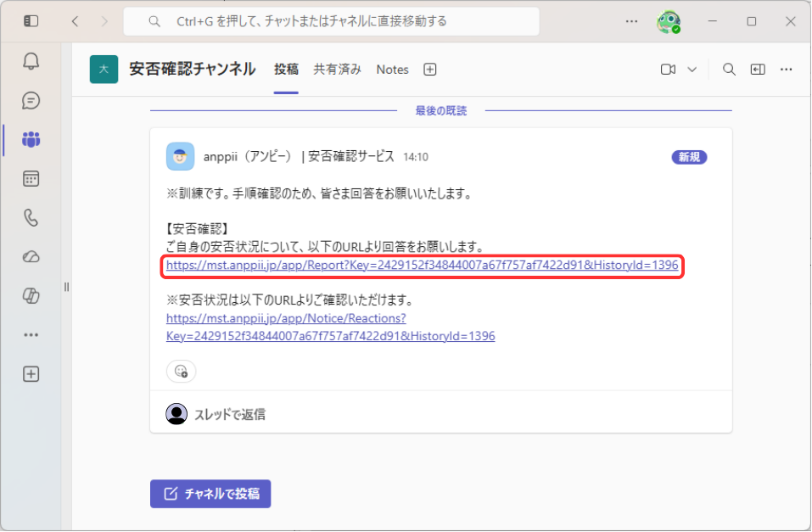Select the Teams icon in sidebar
Image resolution: width=812 pixels, height=532 pixels.
31,139
